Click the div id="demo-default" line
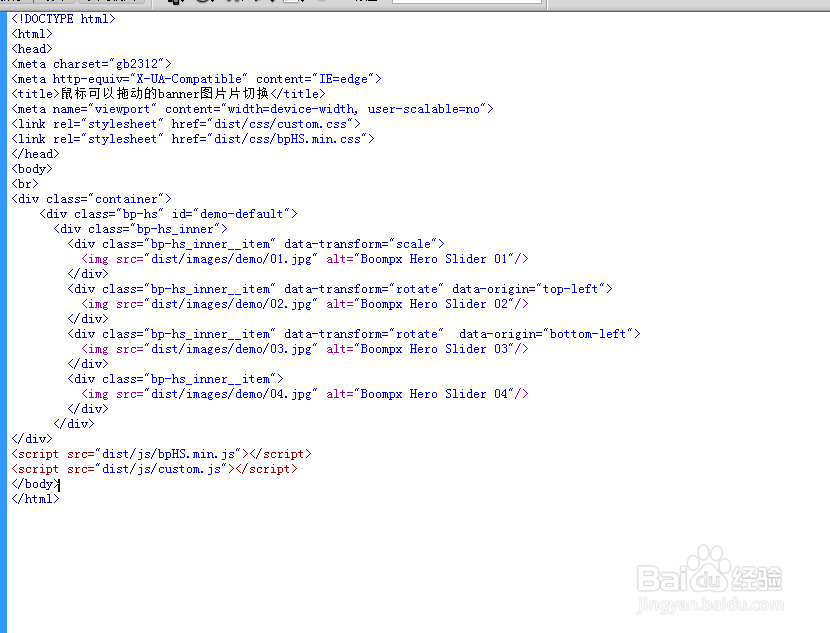This screenshot has width=830, height=633. (168, 214)
